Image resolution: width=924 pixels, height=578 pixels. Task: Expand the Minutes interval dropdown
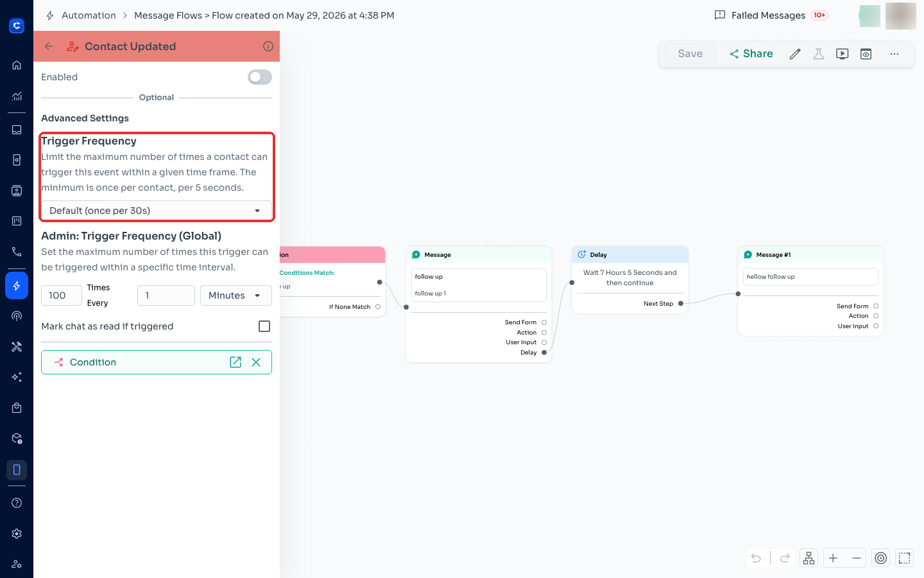tap(236, 295)
